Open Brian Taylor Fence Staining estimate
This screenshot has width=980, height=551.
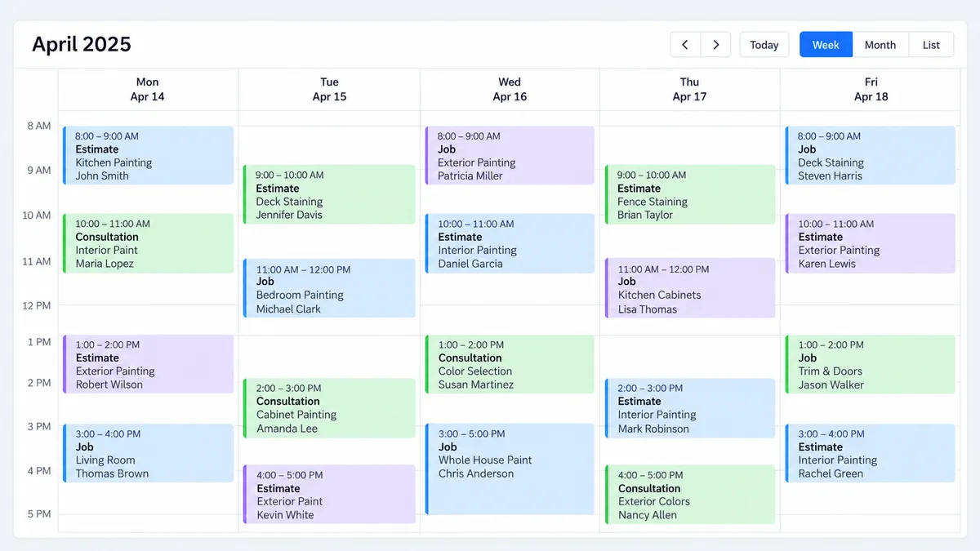pos(690,194)
